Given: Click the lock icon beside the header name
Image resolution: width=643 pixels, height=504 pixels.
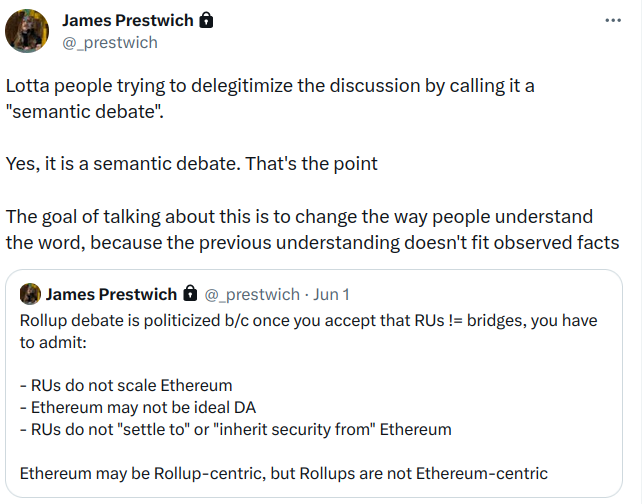Looking at the screenshot, I should 206,21.
